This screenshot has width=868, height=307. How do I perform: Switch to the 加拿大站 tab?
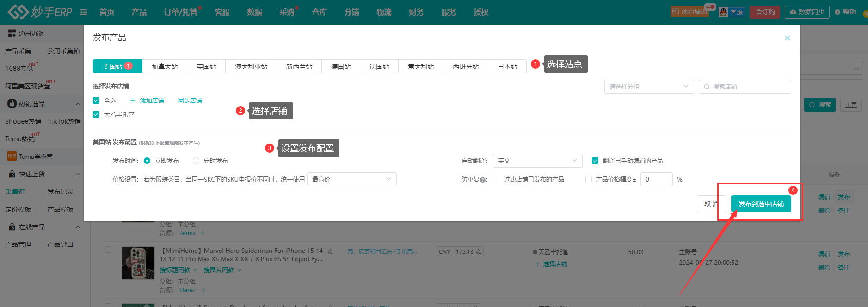pyautogui.click(x=165, y=66)
